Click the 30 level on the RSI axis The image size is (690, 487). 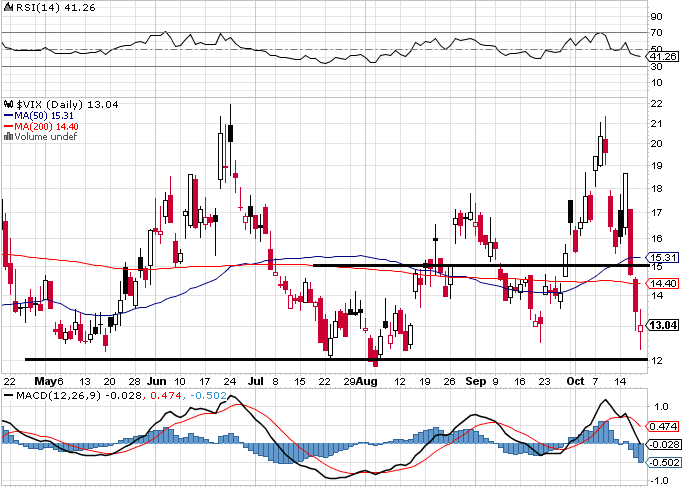(x=656, y=66)
